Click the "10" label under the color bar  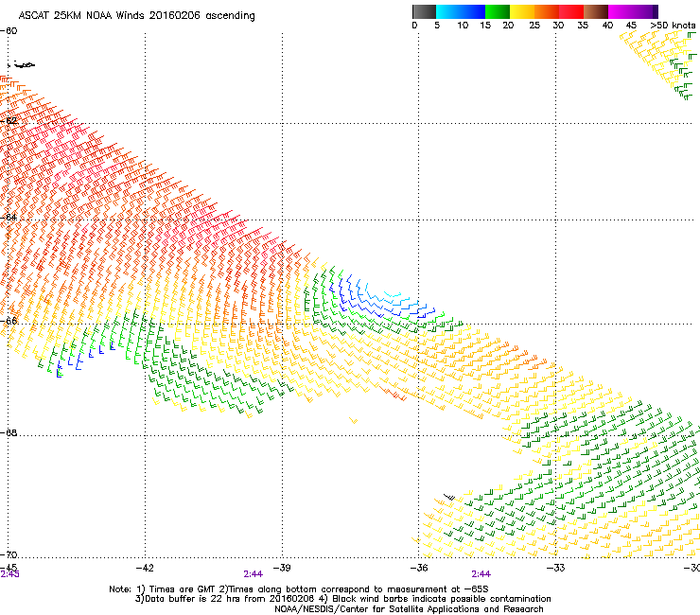pyautogui.click(x=463, y=26)
